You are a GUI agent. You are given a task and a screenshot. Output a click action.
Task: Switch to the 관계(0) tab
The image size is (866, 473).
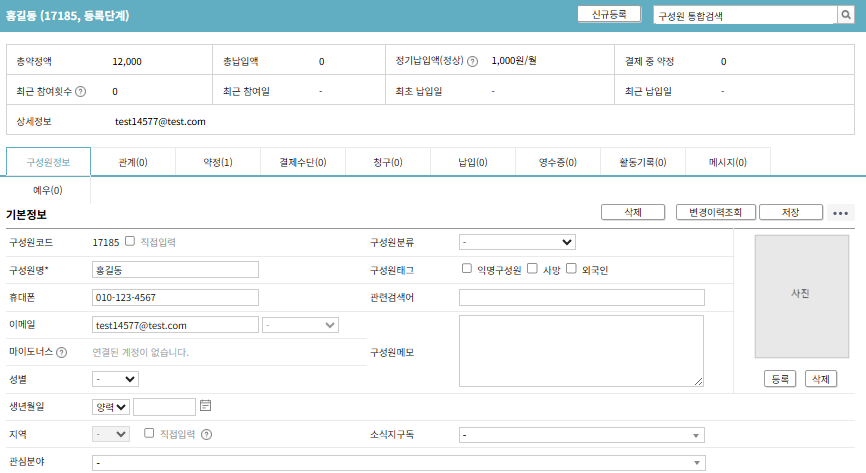[133, 162]
